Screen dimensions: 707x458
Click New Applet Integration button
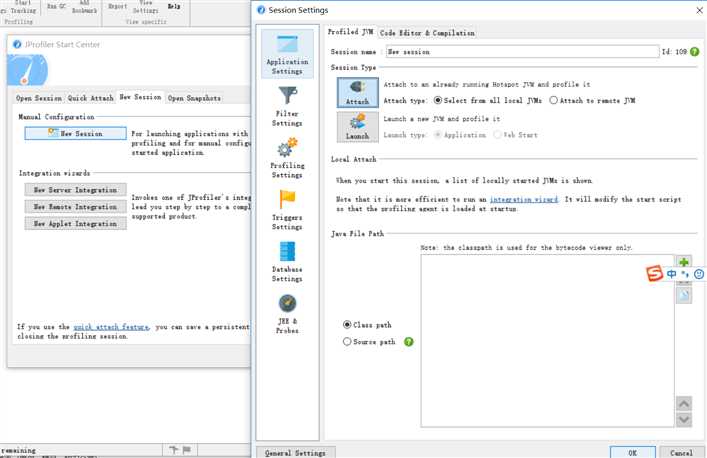click(x=75, y=224)
